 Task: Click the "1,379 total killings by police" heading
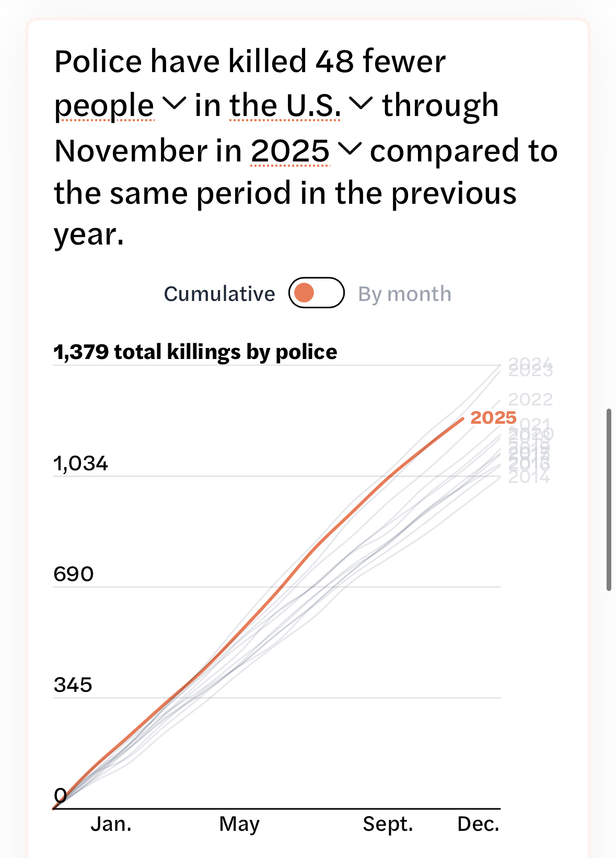tap(195, 352)
